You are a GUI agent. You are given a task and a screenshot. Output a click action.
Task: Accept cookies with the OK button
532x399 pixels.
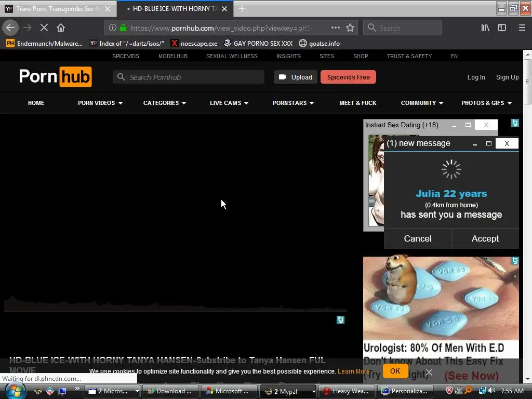(395, 371)
